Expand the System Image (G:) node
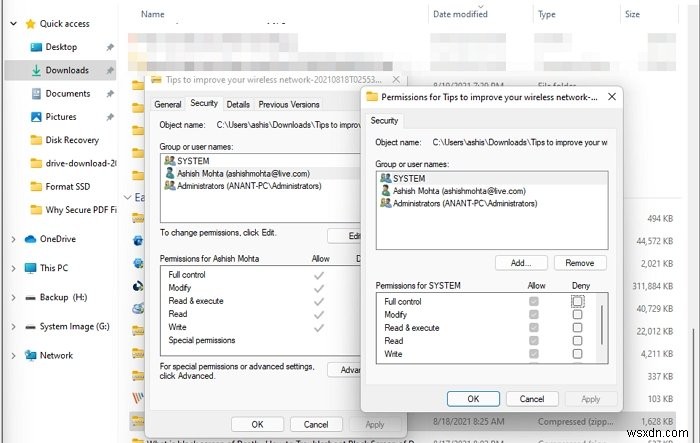Image resolution: width=700 pixels, height=443 pixels. coord(13,327)
